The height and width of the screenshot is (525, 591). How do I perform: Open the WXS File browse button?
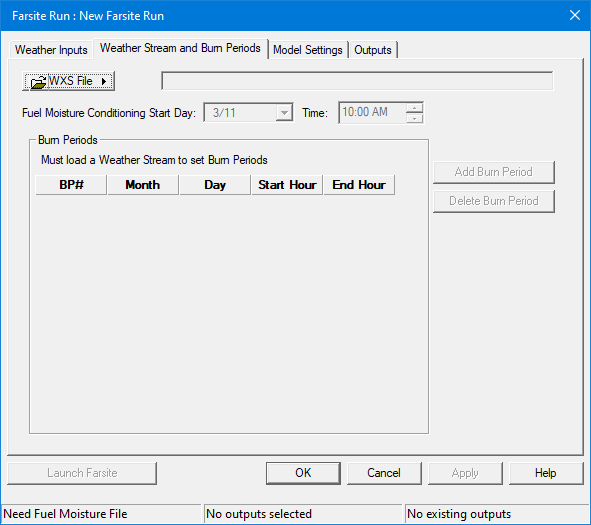click(x=69, y=81)
